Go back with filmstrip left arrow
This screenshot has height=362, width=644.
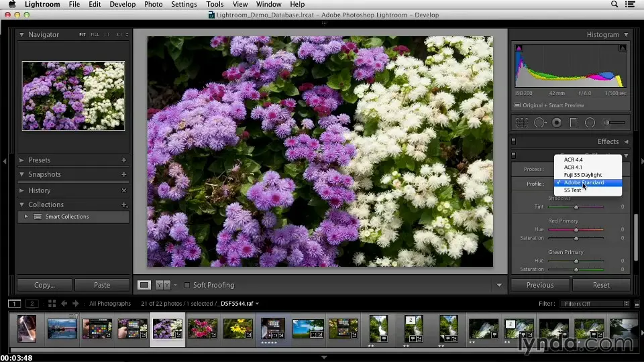pos(64,304)
